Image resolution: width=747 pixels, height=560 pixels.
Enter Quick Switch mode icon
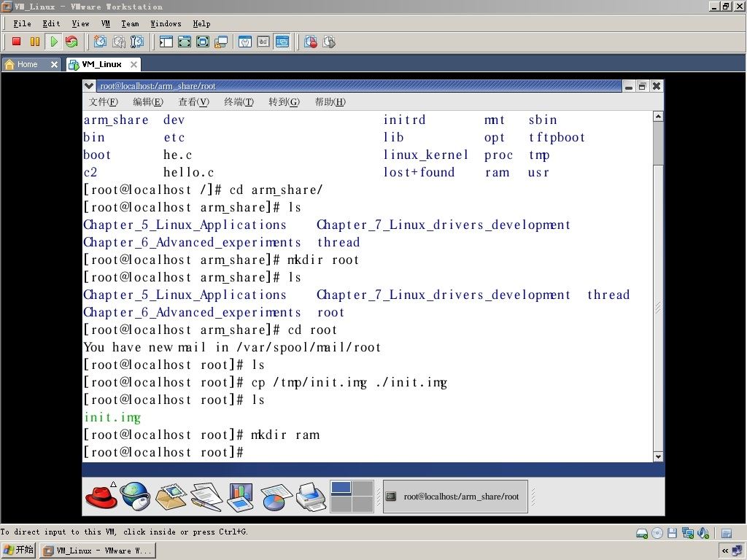[x=185, y=42]
